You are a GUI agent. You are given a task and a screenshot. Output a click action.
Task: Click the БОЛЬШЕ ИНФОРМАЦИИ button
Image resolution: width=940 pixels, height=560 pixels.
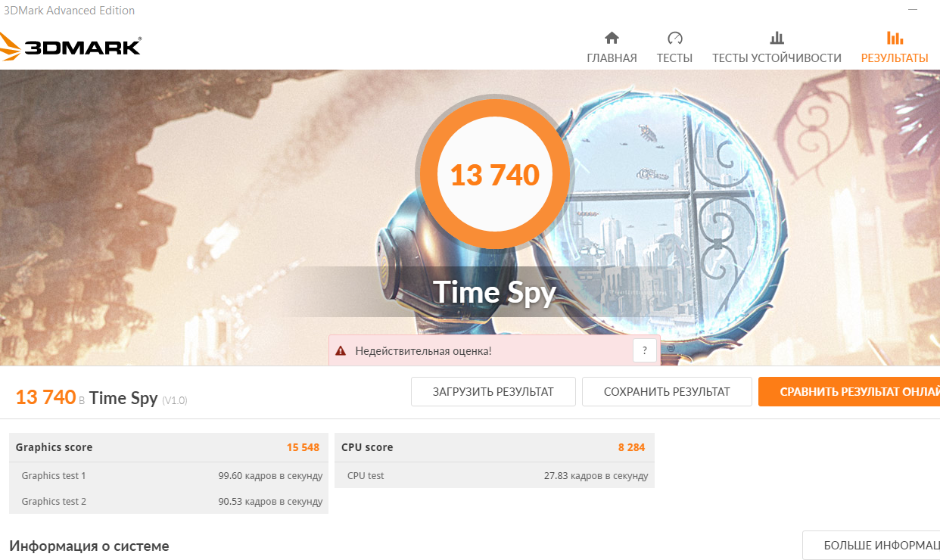point(871,546)
